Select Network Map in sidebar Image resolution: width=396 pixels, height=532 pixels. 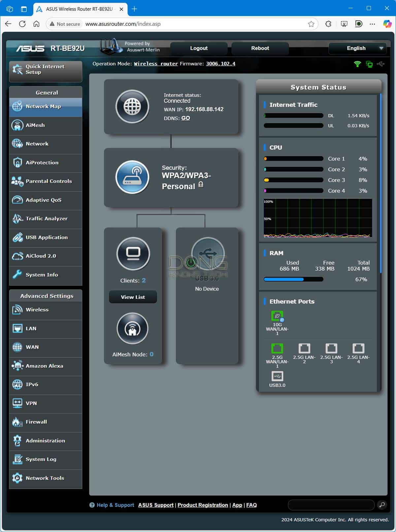(46, 107)
